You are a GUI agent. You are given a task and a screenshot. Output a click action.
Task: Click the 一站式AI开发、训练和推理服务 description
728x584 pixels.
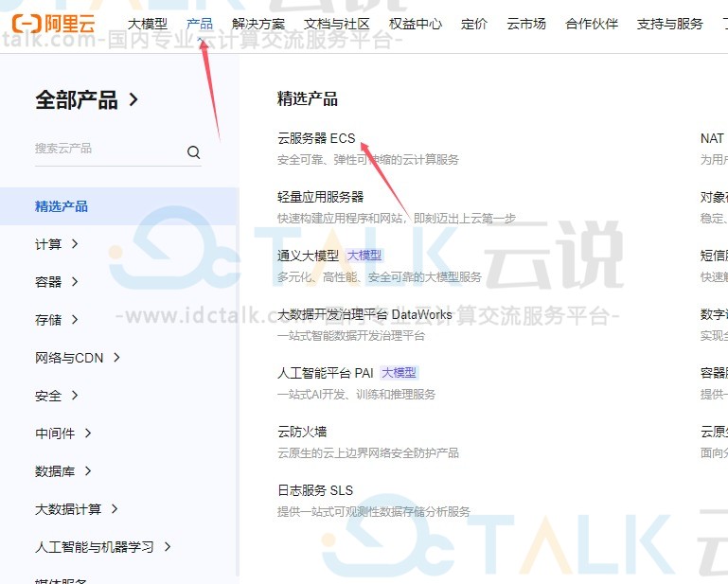pyautogui.click(x=357, y=394)
